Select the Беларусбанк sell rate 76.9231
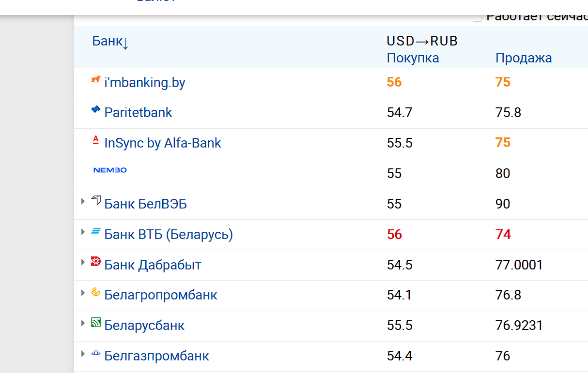Screen dimensions: 588x373 coord(519,326)
